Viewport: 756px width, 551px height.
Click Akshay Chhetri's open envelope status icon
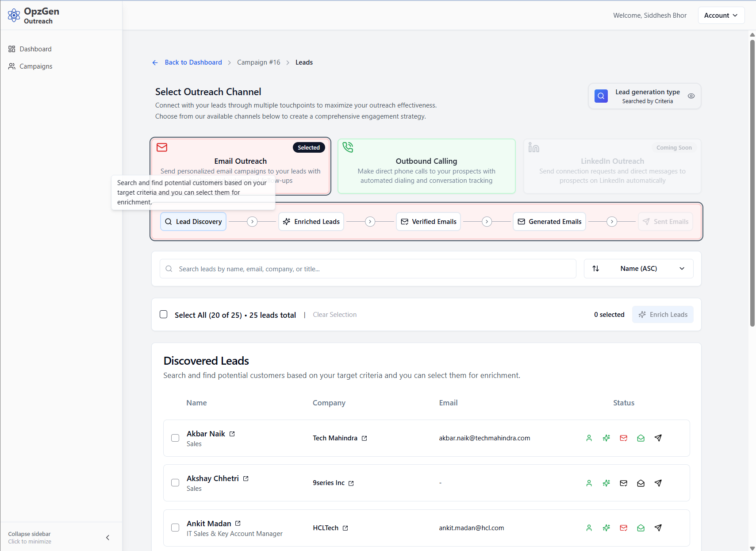[641, 483]
